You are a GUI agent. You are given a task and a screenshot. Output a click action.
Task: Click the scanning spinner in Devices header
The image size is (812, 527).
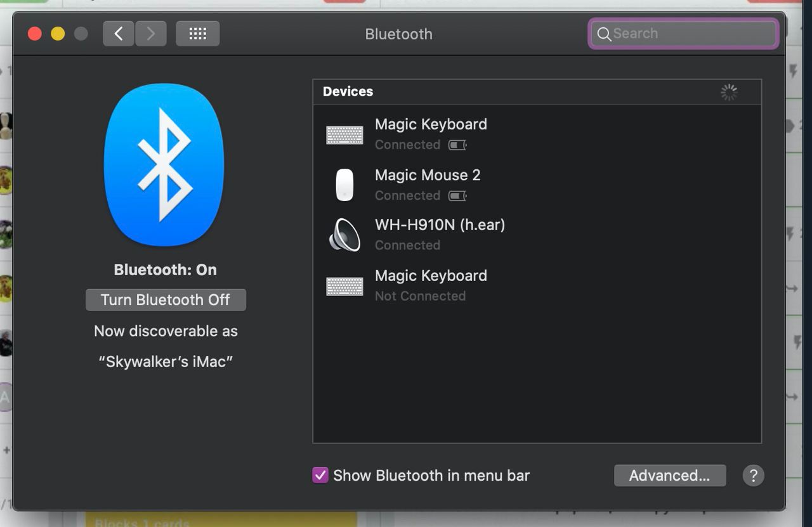click(729, 92)
